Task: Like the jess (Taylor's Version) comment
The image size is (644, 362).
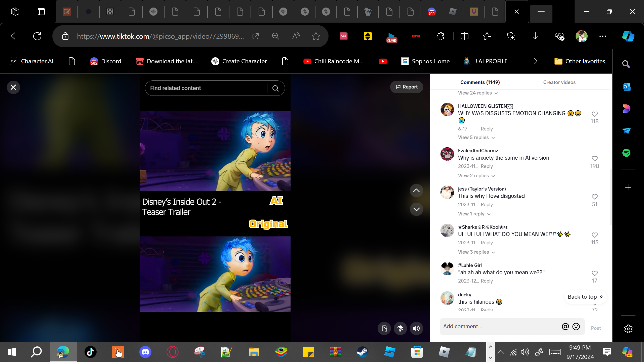Action: click(x=594, y=197)
